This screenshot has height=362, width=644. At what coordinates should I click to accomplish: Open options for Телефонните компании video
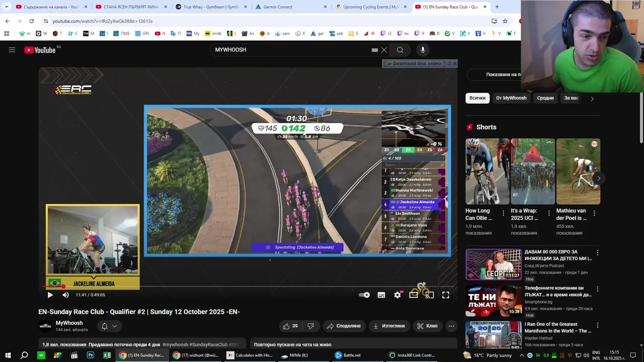(x=598, y=289)
